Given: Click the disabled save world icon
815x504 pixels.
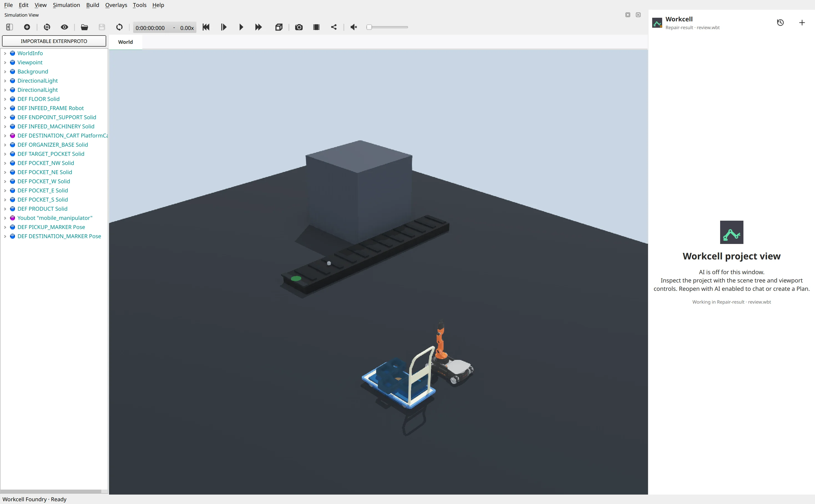Looking at the screenshot, I should (x=102, y=27).
